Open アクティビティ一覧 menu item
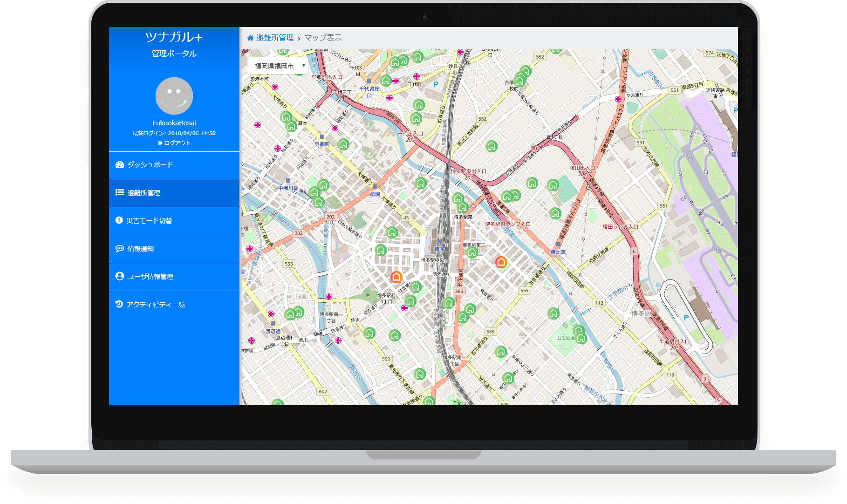Screen dimensions: 847x504 tap(174, 305)
